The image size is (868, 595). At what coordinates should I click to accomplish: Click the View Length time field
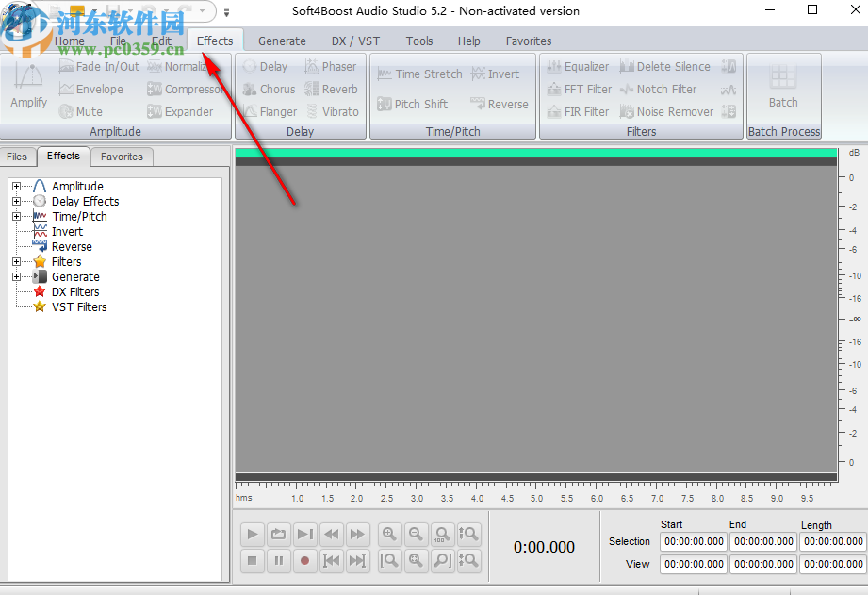(833, 564)
